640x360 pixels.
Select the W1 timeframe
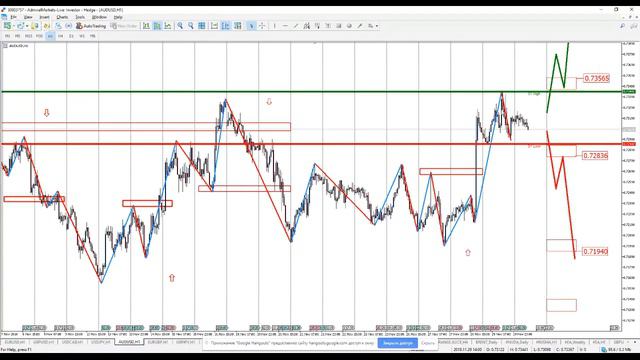(82, 36)
